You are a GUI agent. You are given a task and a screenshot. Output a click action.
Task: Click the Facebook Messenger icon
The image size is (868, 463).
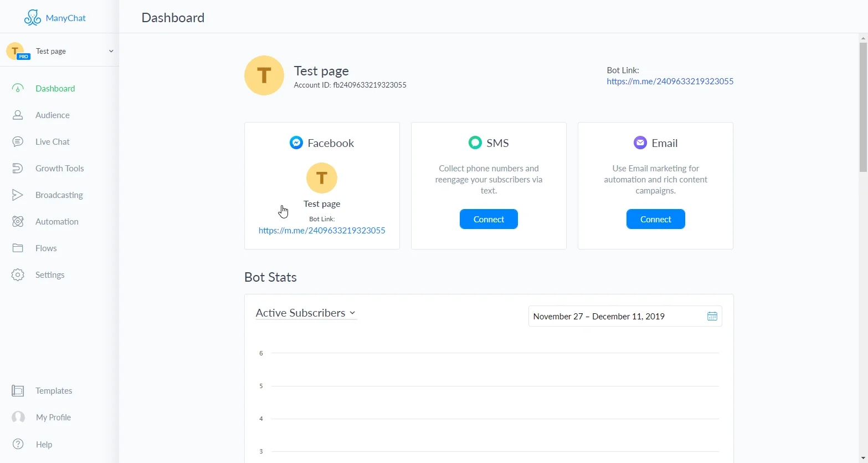coord(296,143)
